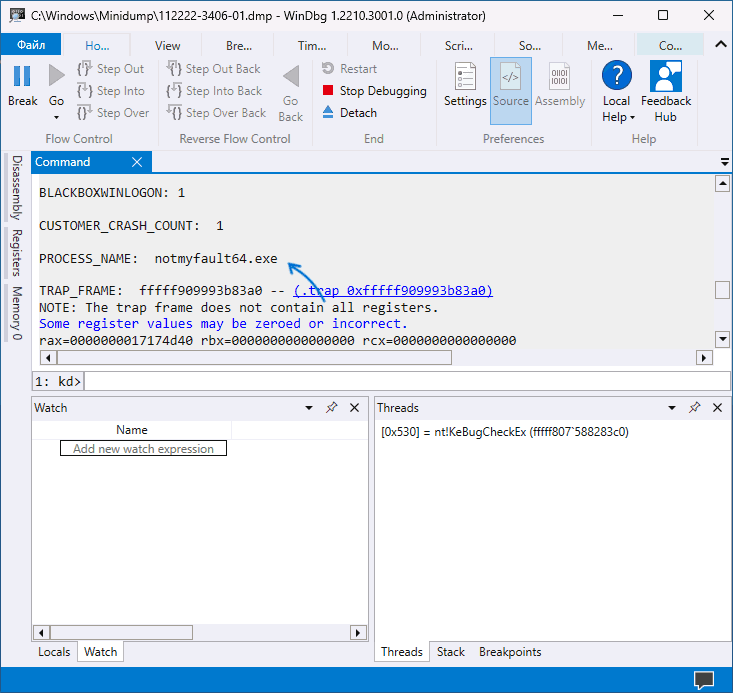Toggle Source mode preference
This screenshot has height=693, width=733.
click(510, 91)
